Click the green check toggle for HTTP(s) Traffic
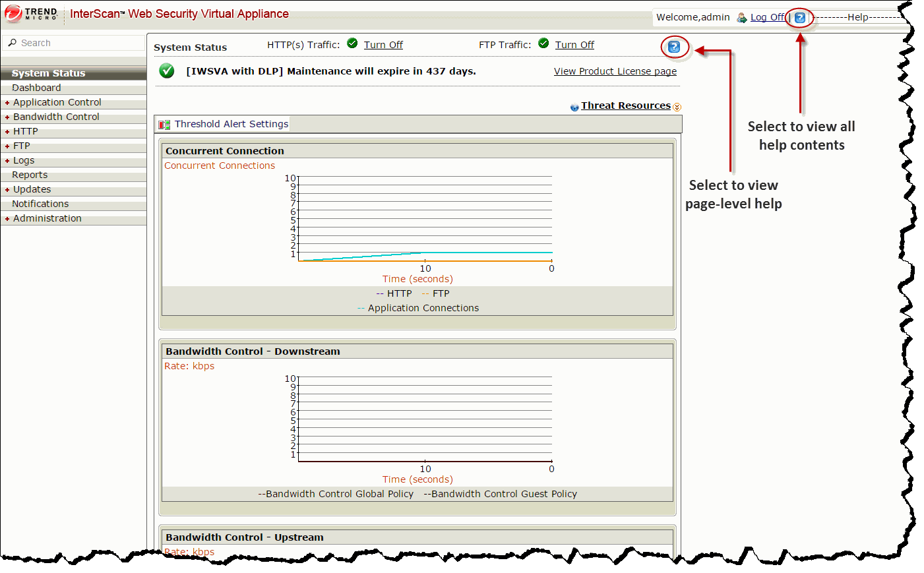The height and width of the screenshot is (573, 924). (x=352, y=44)
